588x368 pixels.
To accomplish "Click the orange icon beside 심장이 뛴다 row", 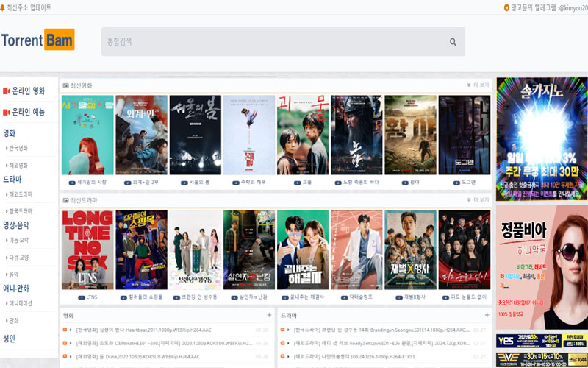I will point(65,330).
